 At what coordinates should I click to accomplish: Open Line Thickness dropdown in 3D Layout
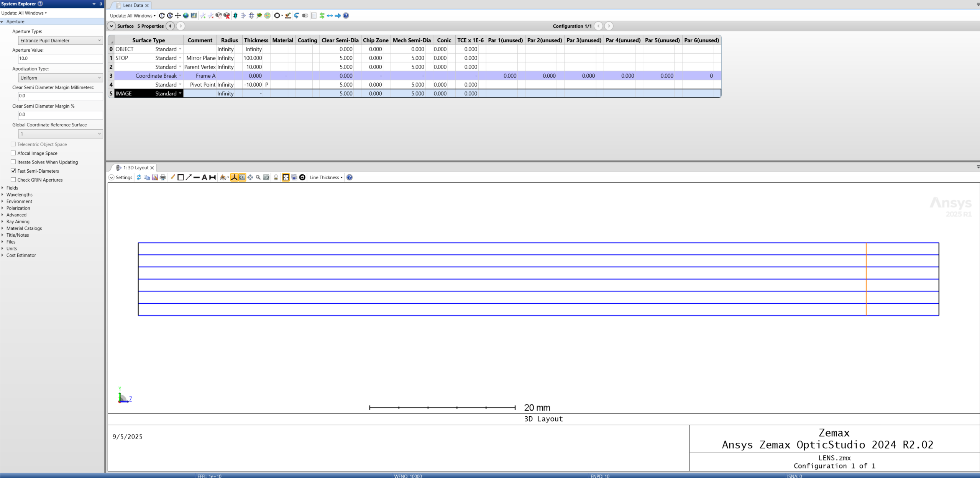(326, 177)
